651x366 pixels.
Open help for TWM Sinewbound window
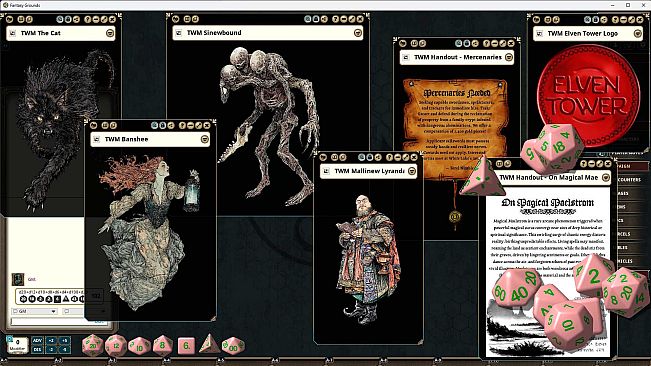click(335, 19)
